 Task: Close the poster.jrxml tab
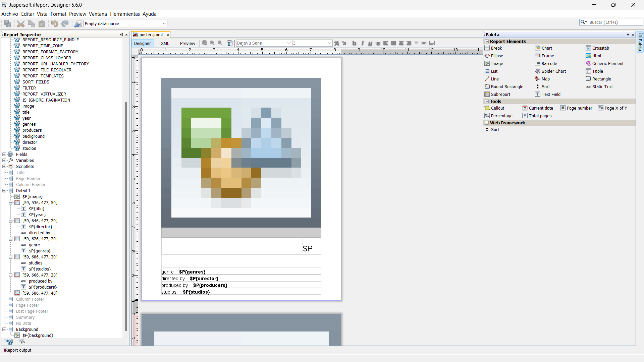pyautogui.click(x=168, y=35)
